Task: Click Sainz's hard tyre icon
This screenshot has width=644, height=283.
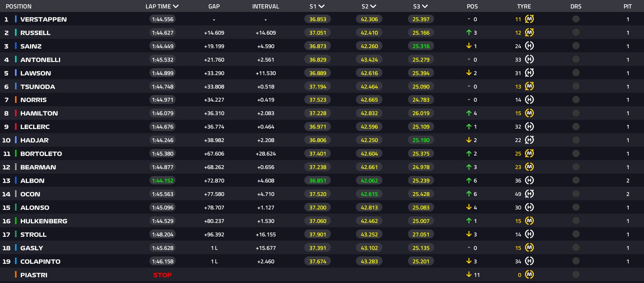Action: pos(529,46)
